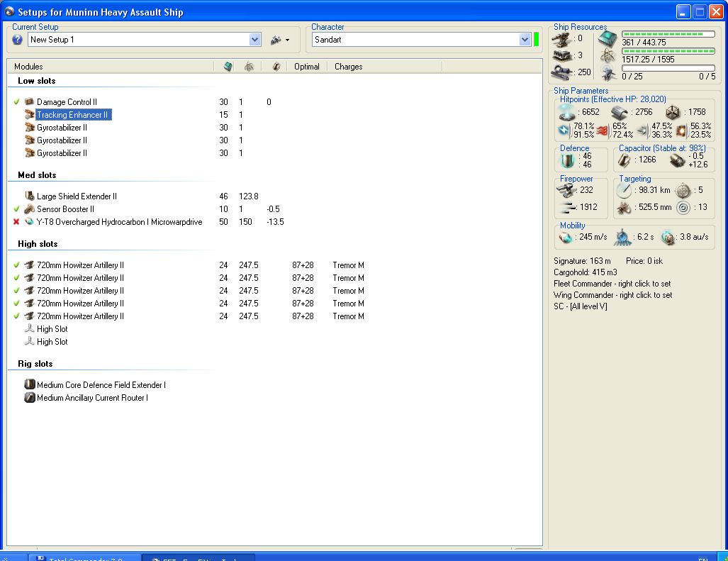
Task: Click the drone bay usage bar
Action: click(x=668, y=68)
